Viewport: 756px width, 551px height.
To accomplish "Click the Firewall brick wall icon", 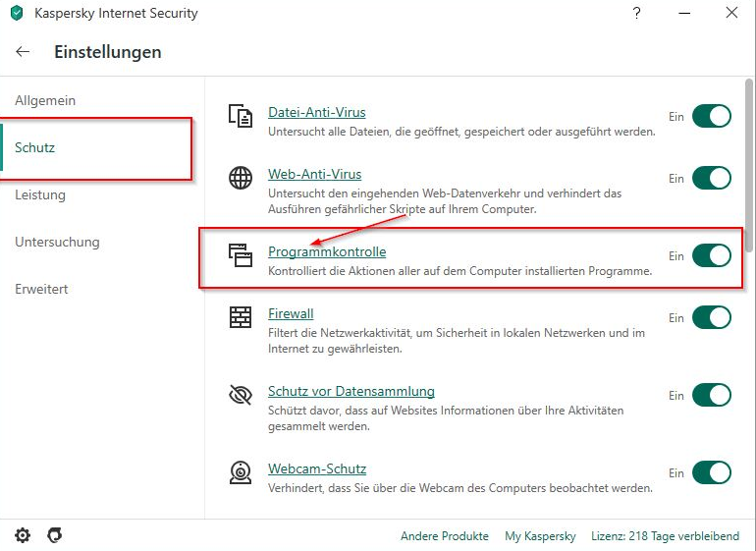I will pyautogui.click(x=241, y=317).
